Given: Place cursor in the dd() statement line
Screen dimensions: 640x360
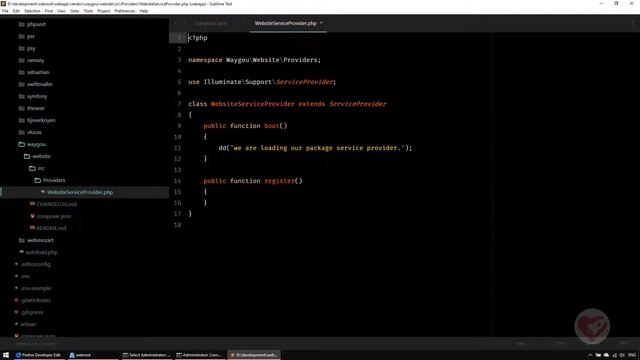Looking at the screenshot, I should tap(315, 148).
